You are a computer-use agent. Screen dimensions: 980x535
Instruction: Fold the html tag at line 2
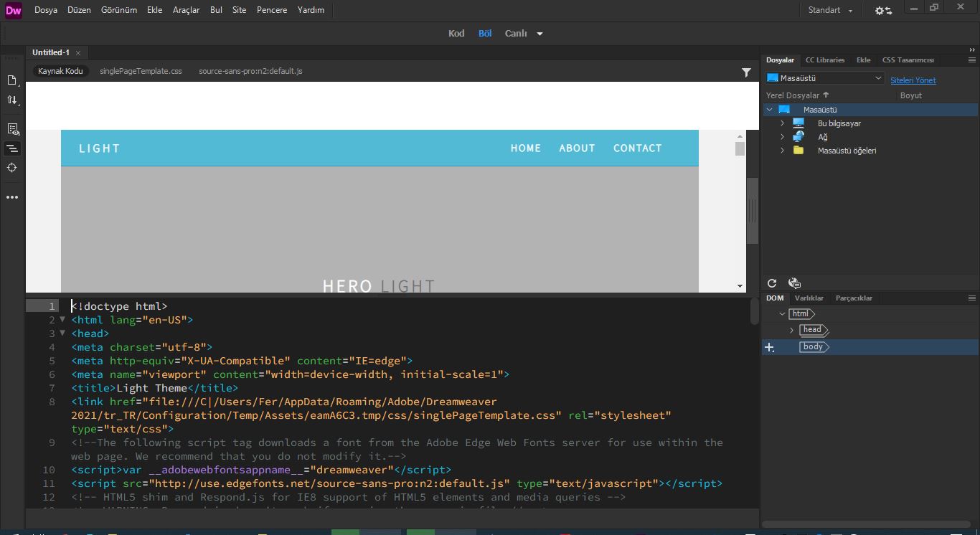tap(62, 320)
